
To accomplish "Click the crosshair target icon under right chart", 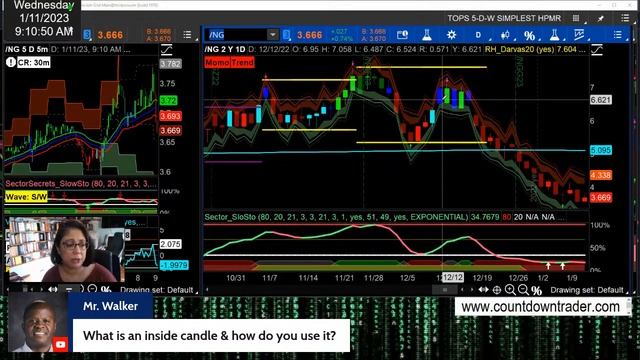I will (x=497, y=290).
